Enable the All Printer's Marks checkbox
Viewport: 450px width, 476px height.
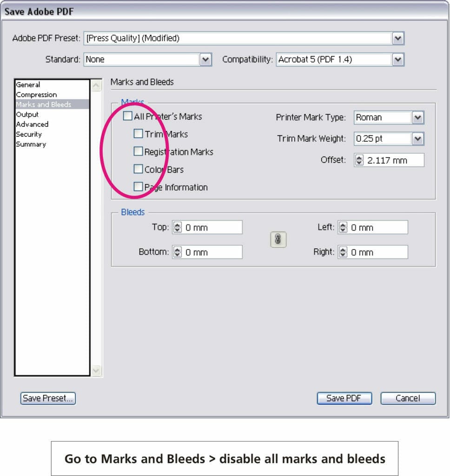128,116
